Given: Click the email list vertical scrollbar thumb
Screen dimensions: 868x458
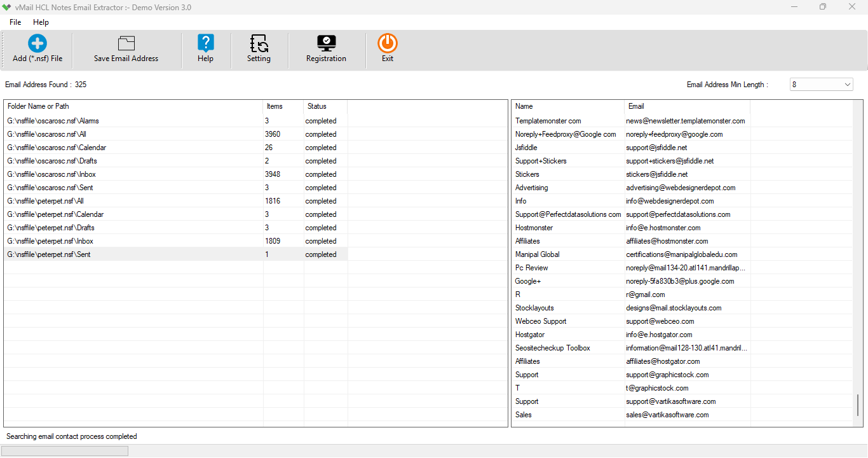Looking at the screenshot, I should pyautogui.click(x=858, y=405).
